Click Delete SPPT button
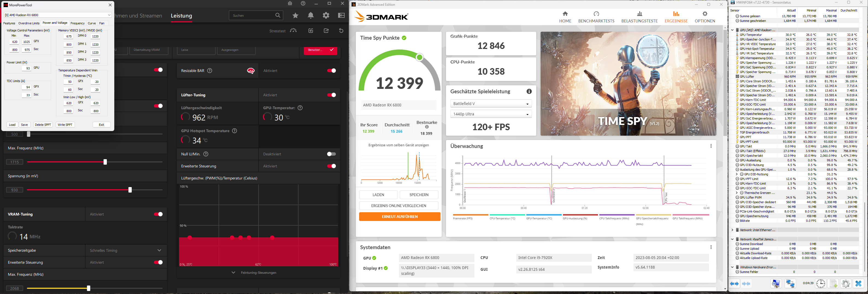Viewport: 868px width, 294px height. point(43,125)
